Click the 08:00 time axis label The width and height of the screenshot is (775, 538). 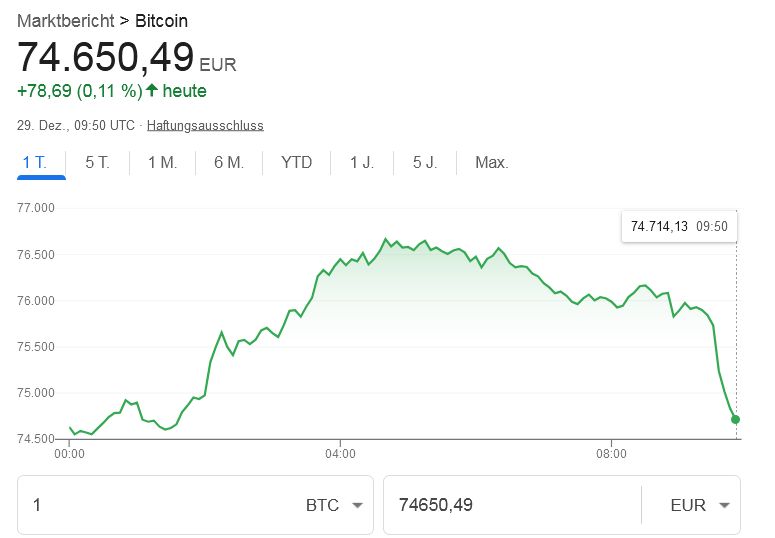[611, 453]
